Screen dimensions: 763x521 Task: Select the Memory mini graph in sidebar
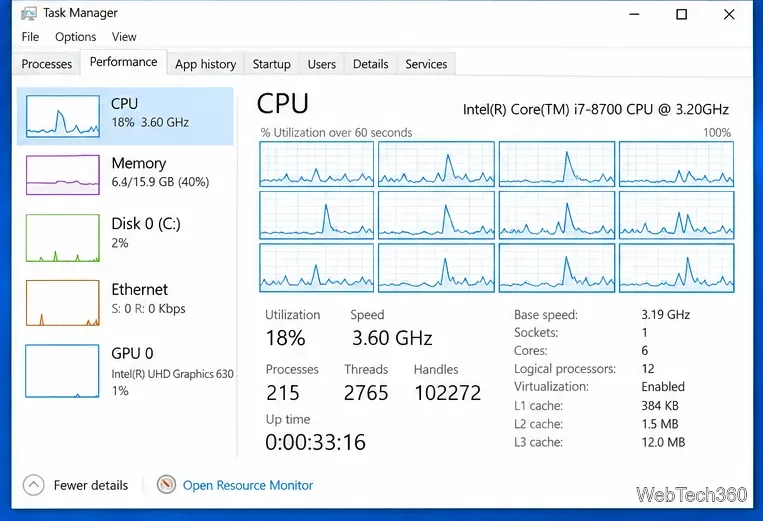click(63, 175)
